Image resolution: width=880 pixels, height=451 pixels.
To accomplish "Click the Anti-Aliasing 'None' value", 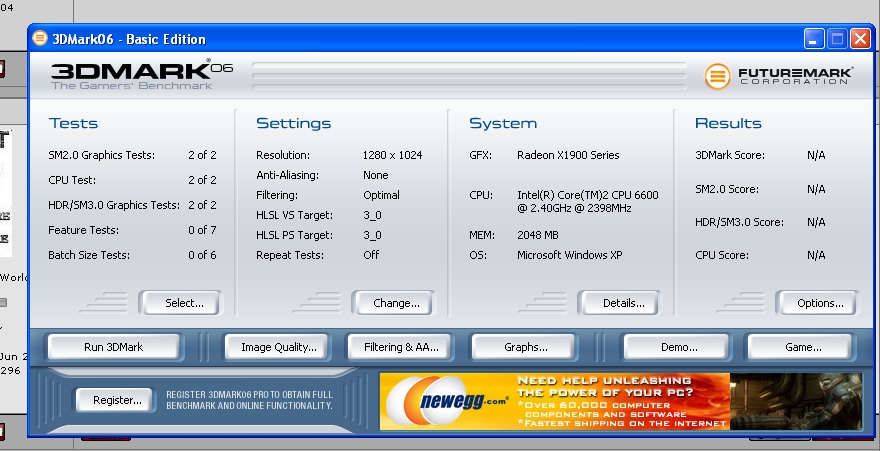I will click(375, 175).
